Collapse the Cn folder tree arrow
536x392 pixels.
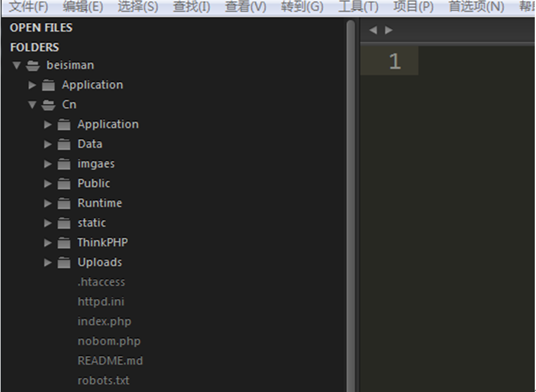point(32,105)
